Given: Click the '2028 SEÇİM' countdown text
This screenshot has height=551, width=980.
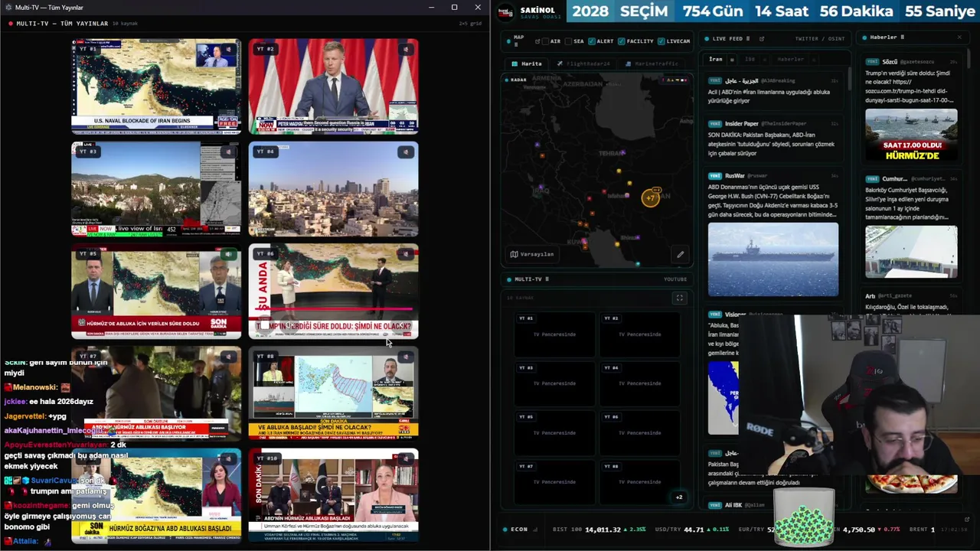Looking at the screenshot, I should (x=620, y=11).
